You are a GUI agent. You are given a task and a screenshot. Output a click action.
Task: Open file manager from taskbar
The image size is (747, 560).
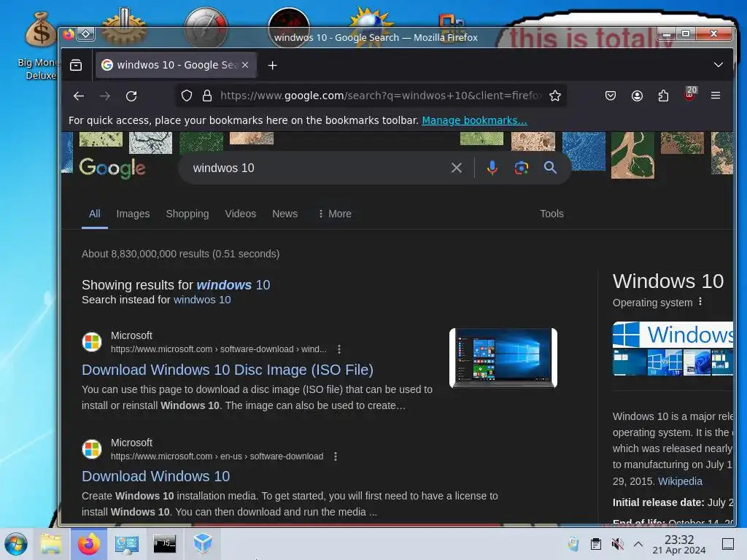pos(52,544)
